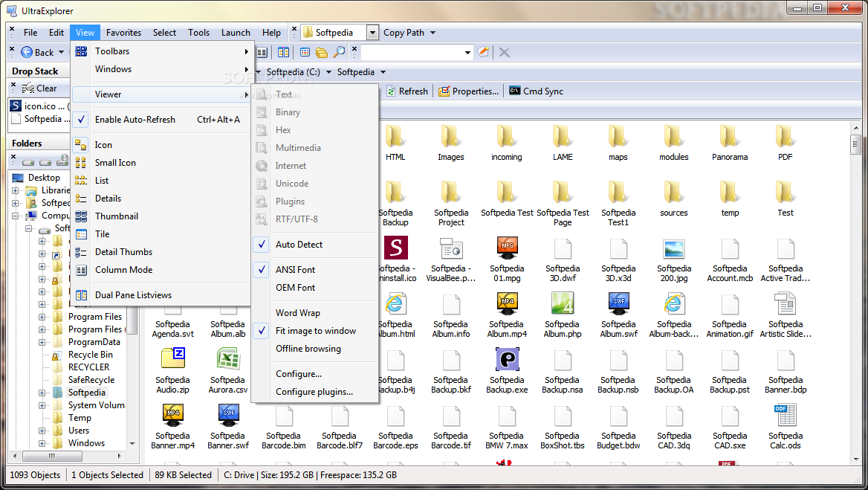
Task: Click the gray X delete icon
Action: (505, 53)
